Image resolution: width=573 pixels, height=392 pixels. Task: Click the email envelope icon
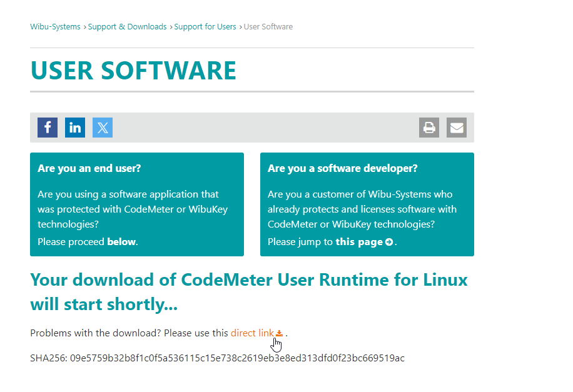pos(457,128)
